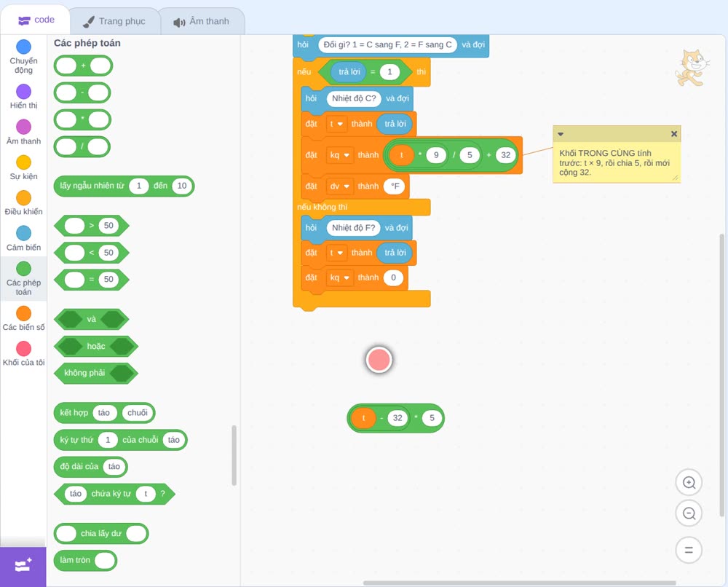Open the Hiển thị block category

(23, 97)
